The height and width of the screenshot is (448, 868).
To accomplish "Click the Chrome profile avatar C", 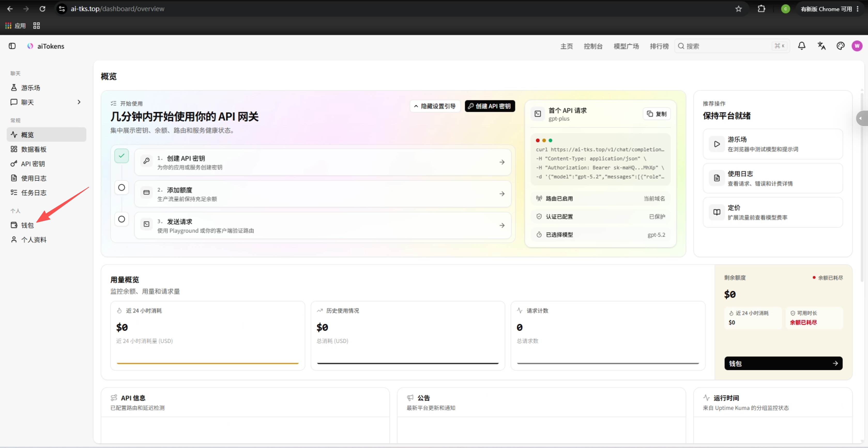I will pos(786,9).
